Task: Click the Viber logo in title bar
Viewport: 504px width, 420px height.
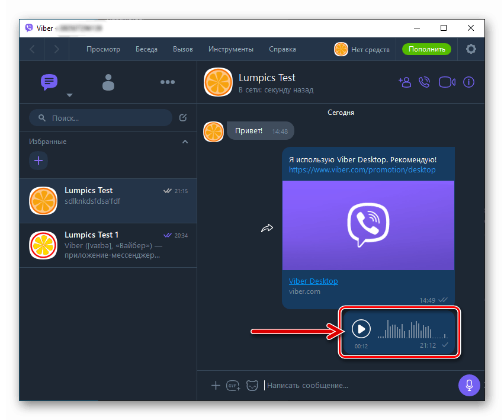Action: [29, 28]
